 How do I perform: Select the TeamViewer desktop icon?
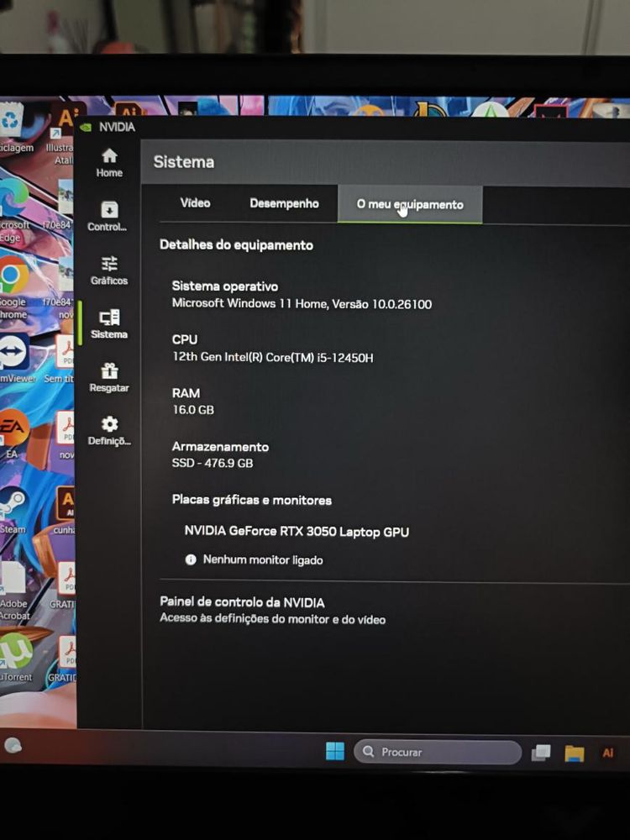point(16,358)
